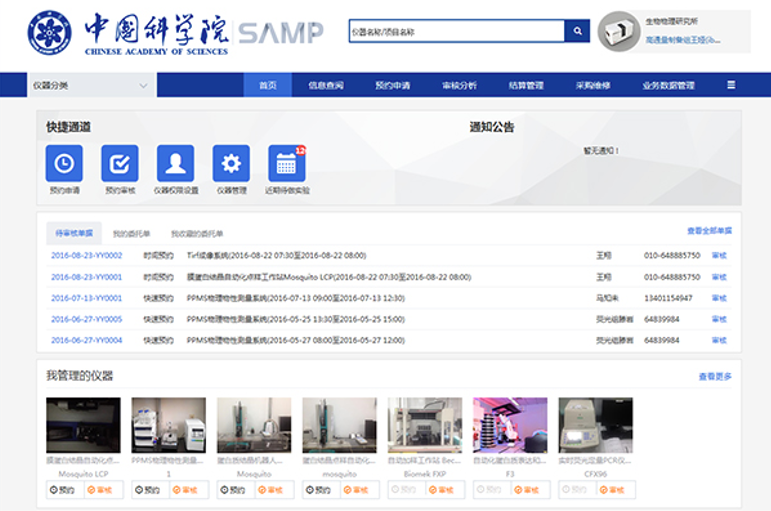Open 近期待做实验 calendar icon

pyautogui.click(x=287, y=163)
